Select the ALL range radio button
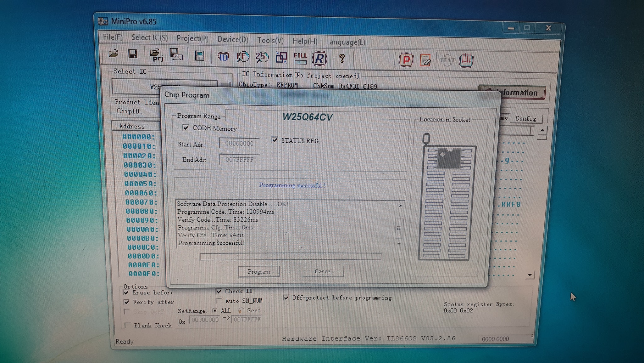 tap(215, 310)
